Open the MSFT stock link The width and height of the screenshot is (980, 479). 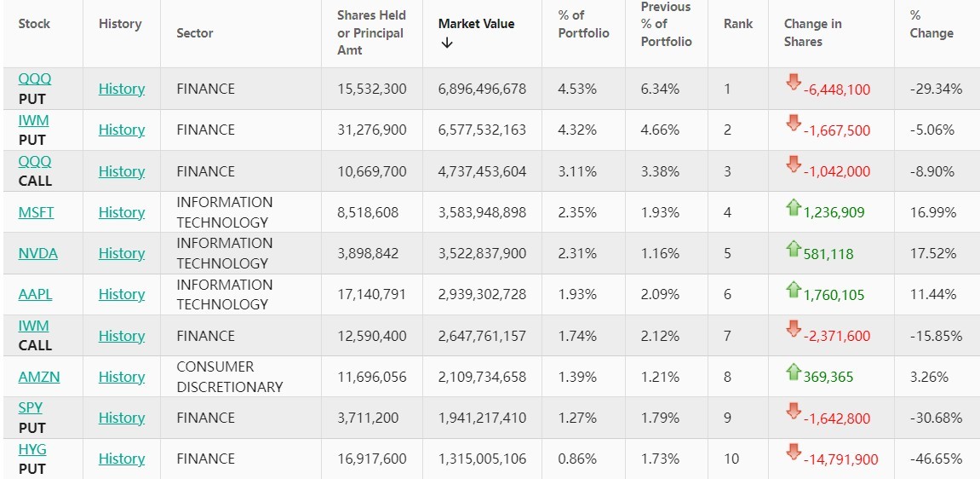[36, 212]
